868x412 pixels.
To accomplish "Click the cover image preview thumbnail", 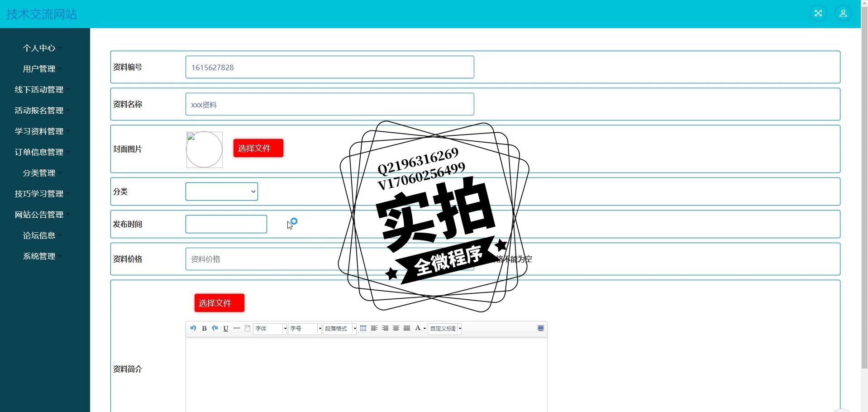I will tap(205, 150).
